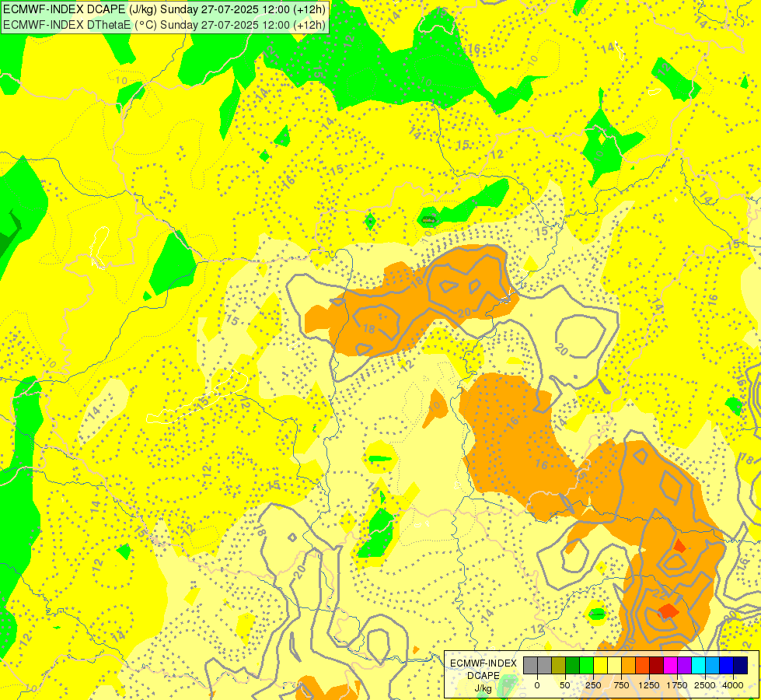The width and height of the screenshot is (761, 700).
Task: Click the dark green legend swatch
Action: click(x=572, y=666)
